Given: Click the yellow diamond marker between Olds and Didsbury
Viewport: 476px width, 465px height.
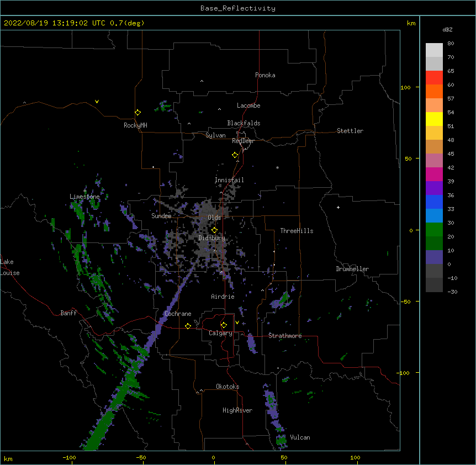Looking at the screenshot, I should pyautogui.click(x=214, y=230).
